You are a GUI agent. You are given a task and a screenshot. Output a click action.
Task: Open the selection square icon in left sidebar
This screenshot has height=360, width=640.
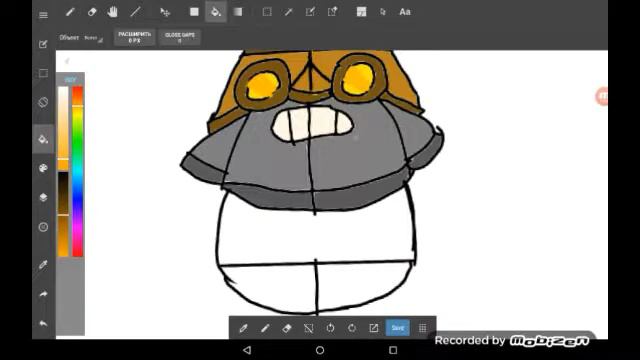click(x=43, y=73)
